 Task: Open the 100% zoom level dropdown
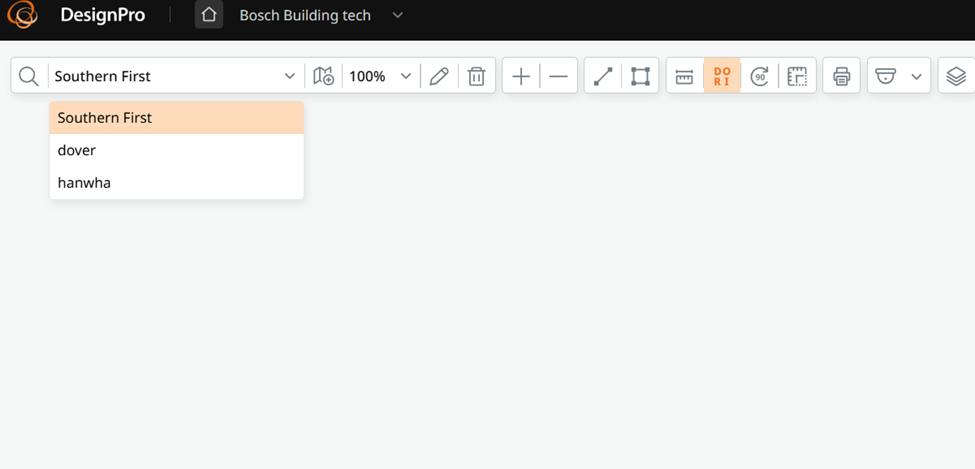coord(380,77)
